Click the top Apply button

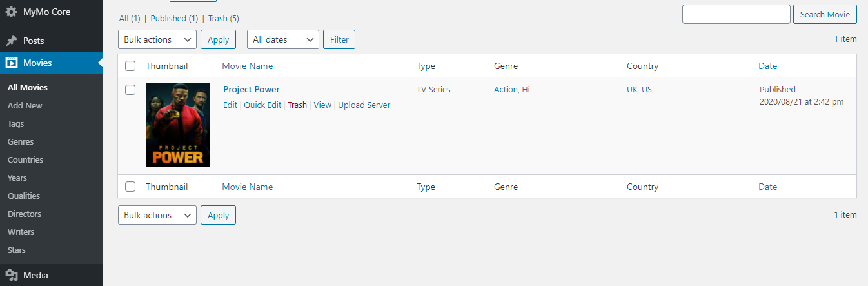[x=218, y=39]
